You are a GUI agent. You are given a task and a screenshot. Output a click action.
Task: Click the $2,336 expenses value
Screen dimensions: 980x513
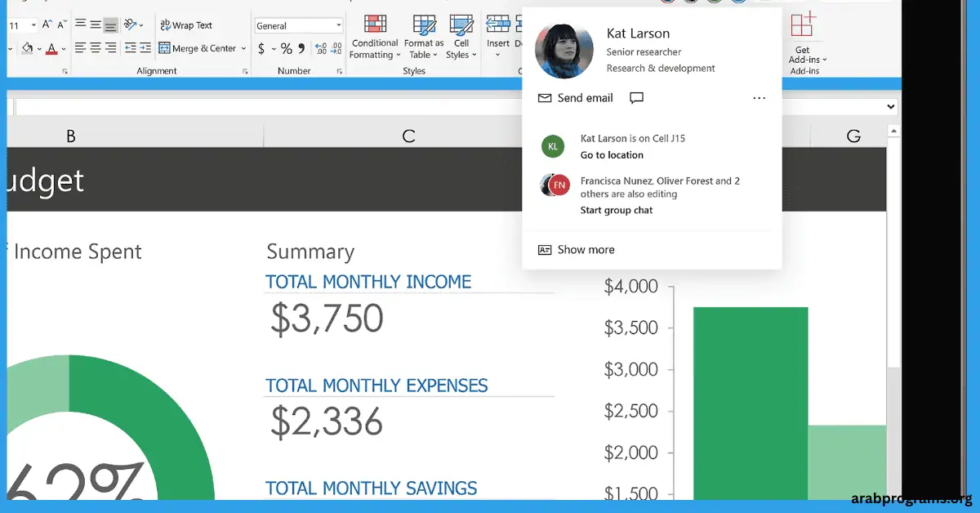point(327,422)
